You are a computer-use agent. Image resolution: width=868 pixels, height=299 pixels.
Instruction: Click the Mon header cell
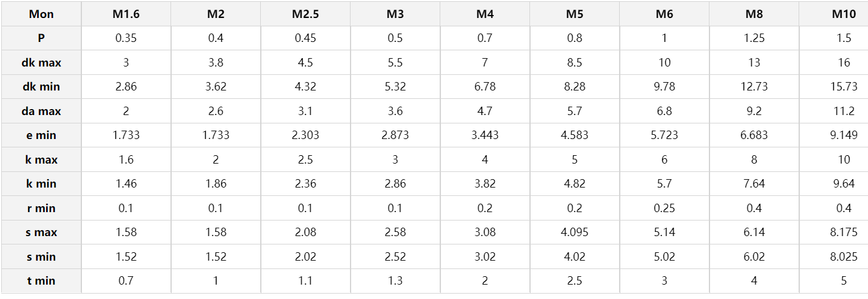point(41,14)
